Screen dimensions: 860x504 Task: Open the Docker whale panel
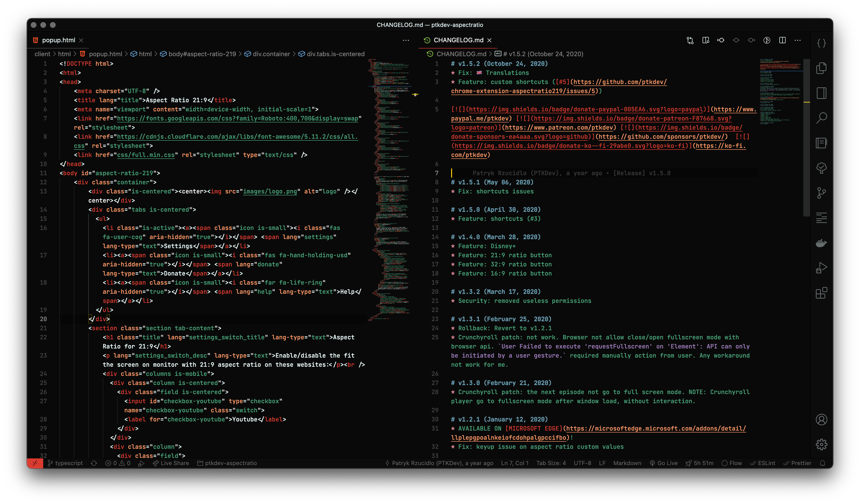click(x=821, y=243)
